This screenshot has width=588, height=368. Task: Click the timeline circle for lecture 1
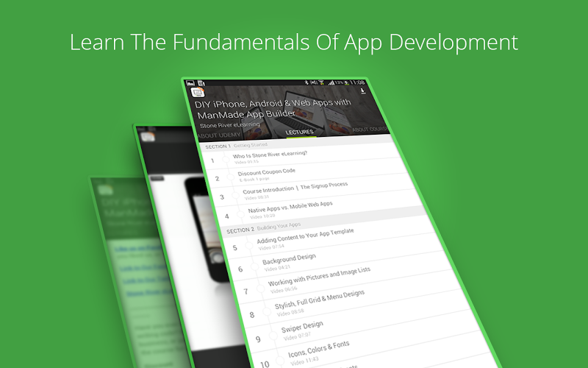pos(226,159)
